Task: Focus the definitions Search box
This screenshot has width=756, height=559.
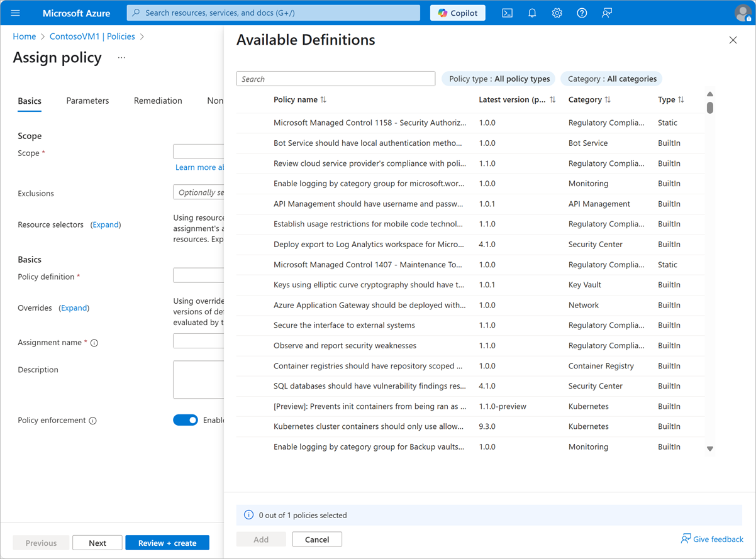Action: (x=336, y=79)
